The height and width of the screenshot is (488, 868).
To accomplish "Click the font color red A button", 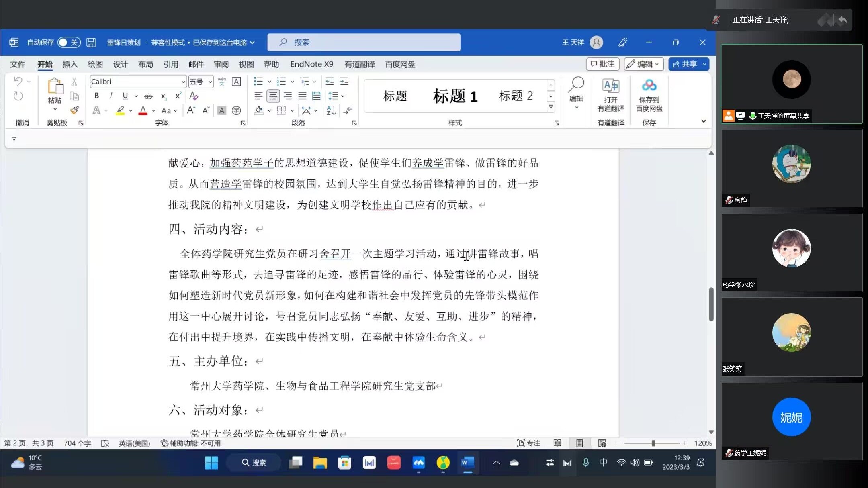I will [143, 110].
